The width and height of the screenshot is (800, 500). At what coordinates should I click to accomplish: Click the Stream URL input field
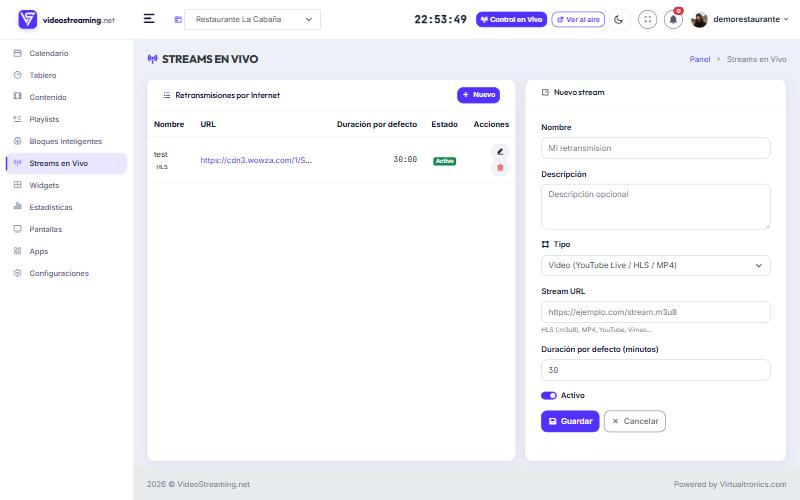coord(655,312)
